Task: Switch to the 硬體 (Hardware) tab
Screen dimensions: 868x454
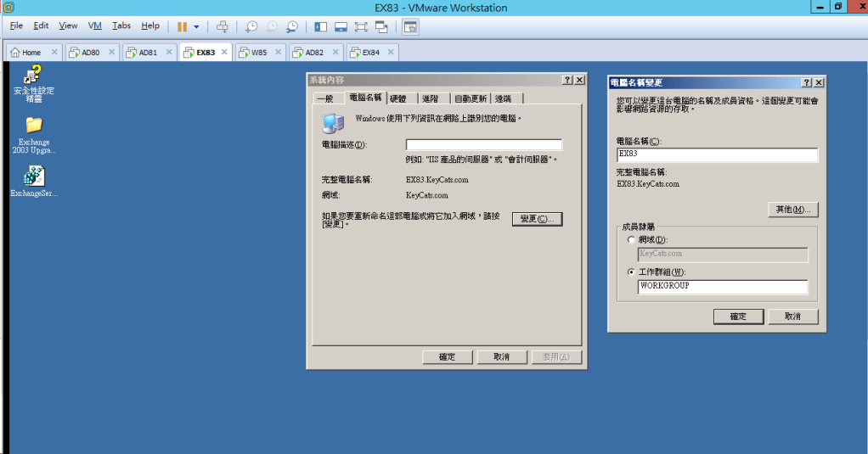Action: click(x=398, y=98)
